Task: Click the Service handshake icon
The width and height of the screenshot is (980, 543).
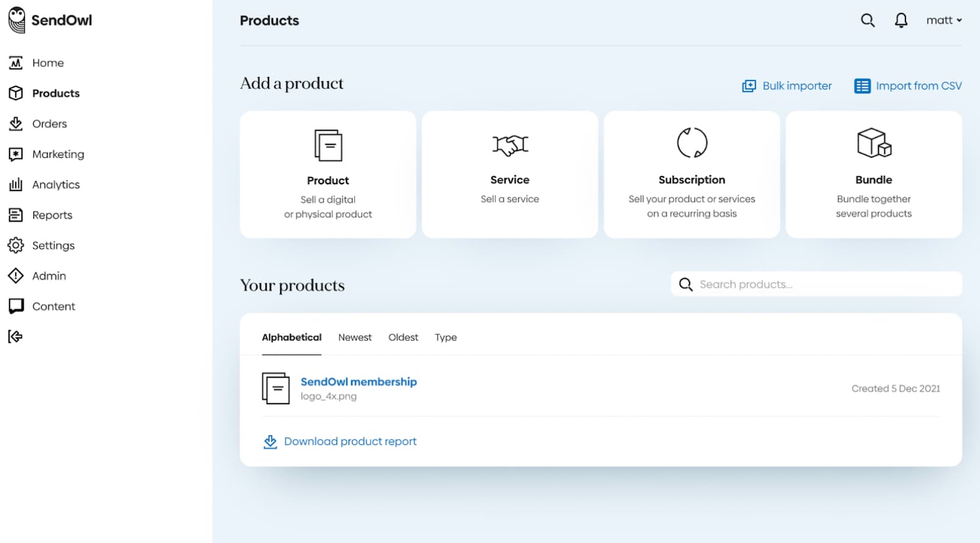Action: point(510,145)
